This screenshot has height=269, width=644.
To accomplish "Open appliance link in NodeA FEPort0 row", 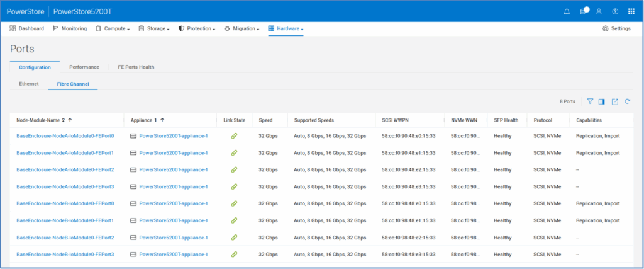I will click(x=174, y=136).
